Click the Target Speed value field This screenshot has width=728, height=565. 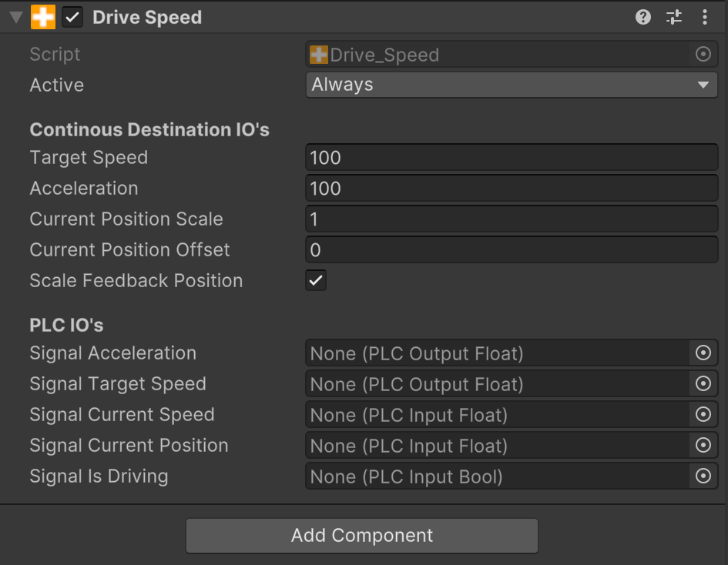[x=512, y=158]
